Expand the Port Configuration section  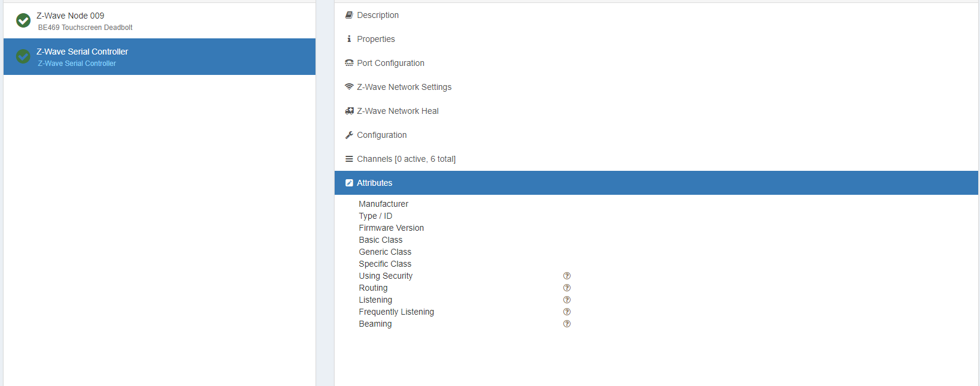tap(656, 63)
